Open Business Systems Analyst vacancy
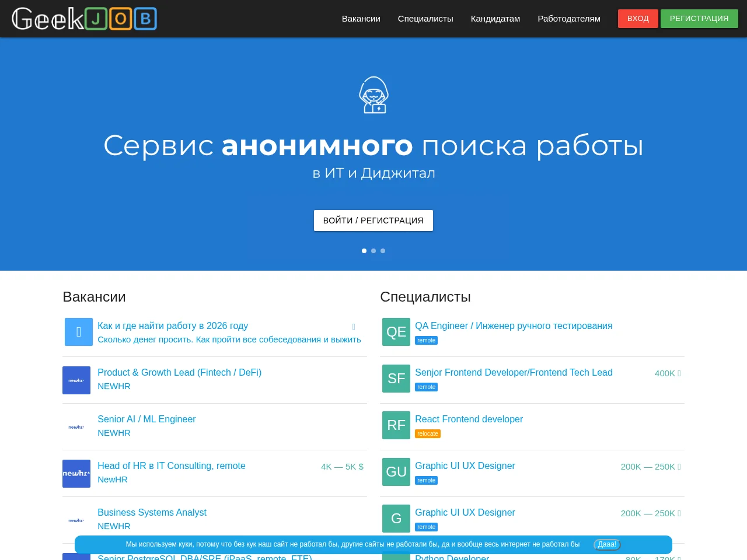This screenshot has width=747, height=560. (152, 512)
